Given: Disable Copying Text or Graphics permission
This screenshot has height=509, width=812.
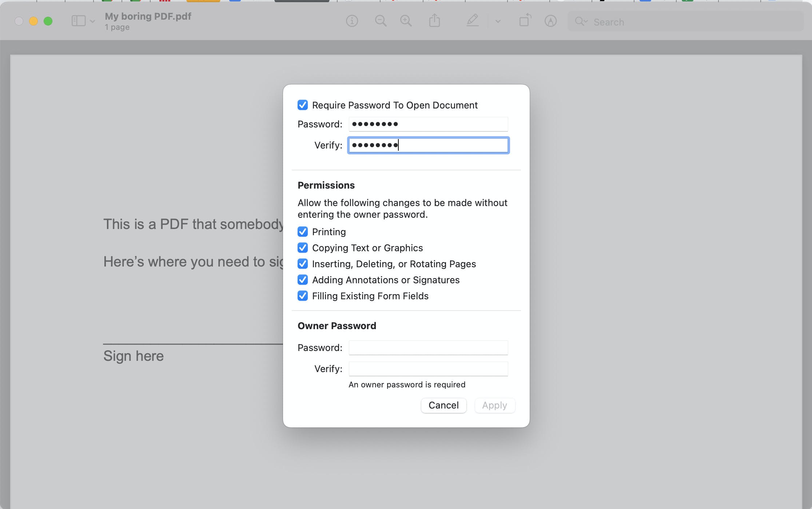Looking at the screenshot, I should 302,248.
